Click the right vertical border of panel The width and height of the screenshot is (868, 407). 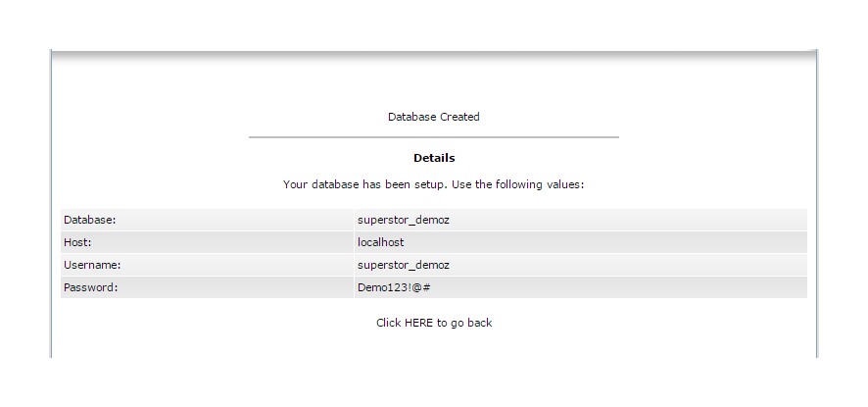click(x=816, y=216)
